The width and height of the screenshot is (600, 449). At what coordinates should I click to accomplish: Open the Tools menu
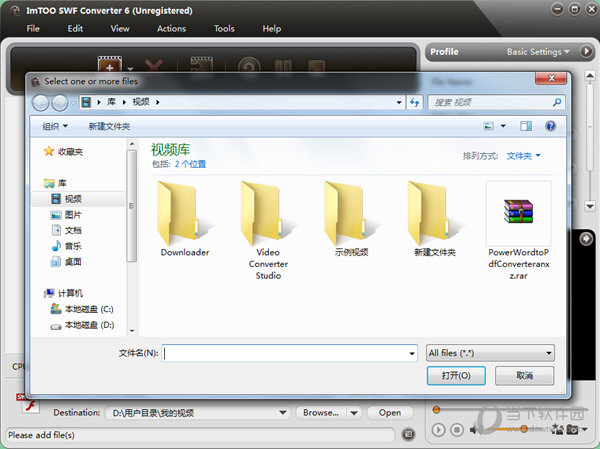pyautogui.click(x=224, y=29)
